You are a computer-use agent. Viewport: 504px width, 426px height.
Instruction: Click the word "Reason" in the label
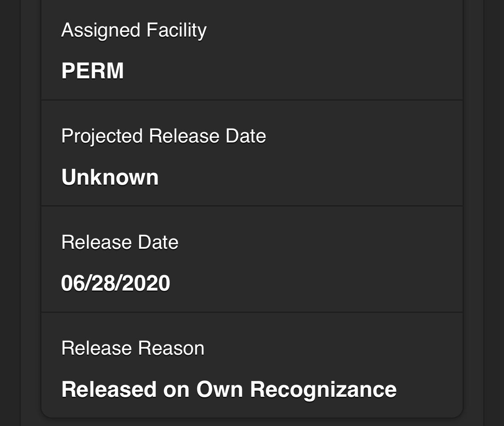(x=170, y=348)
